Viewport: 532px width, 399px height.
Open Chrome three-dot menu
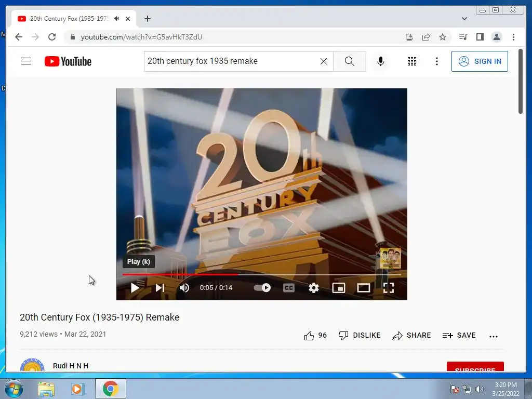click(x=513, y=37)
